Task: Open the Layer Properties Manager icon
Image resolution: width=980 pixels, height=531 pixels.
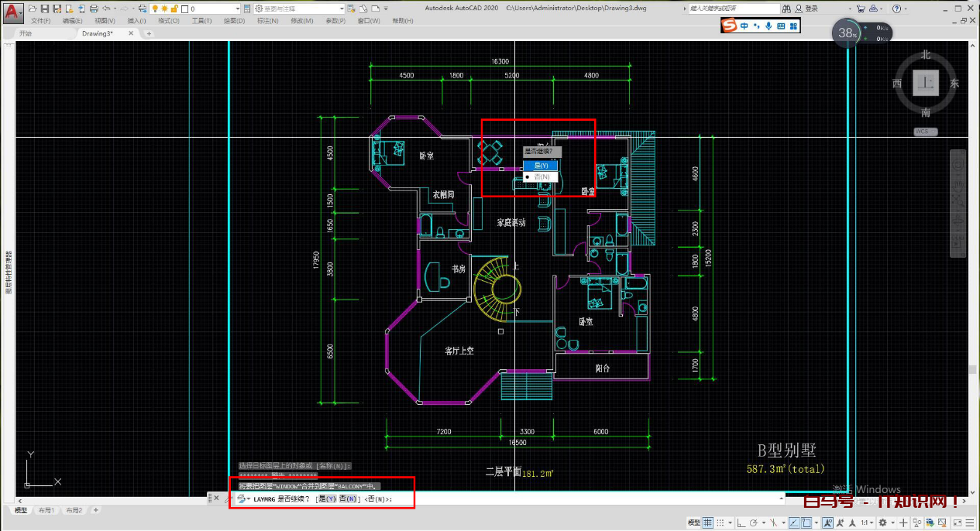Action: 246,8
